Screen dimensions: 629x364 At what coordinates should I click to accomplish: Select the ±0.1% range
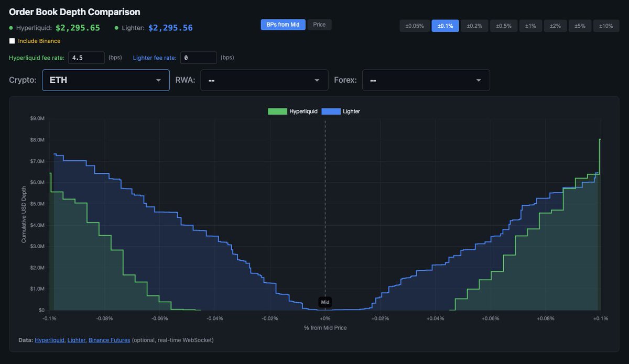point(446,26)
